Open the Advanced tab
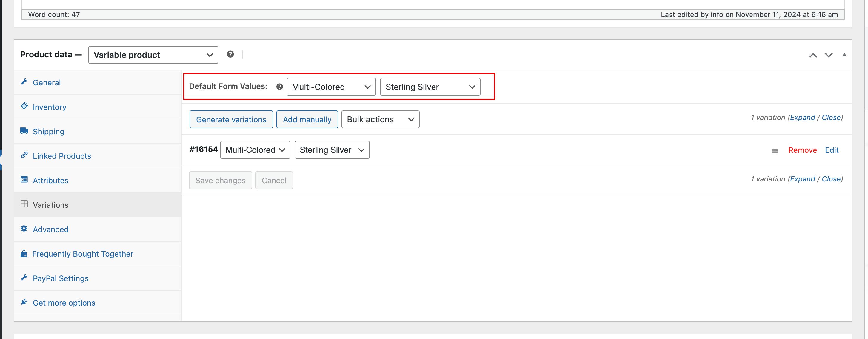868x339 pixels. pos(98,229)
